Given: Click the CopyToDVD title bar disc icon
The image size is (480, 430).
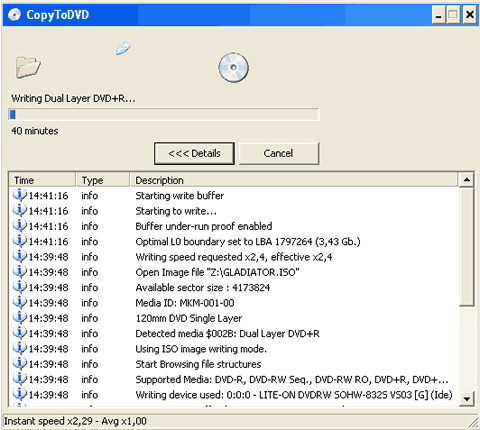Looking at the screenshot, I should point(14,15).
